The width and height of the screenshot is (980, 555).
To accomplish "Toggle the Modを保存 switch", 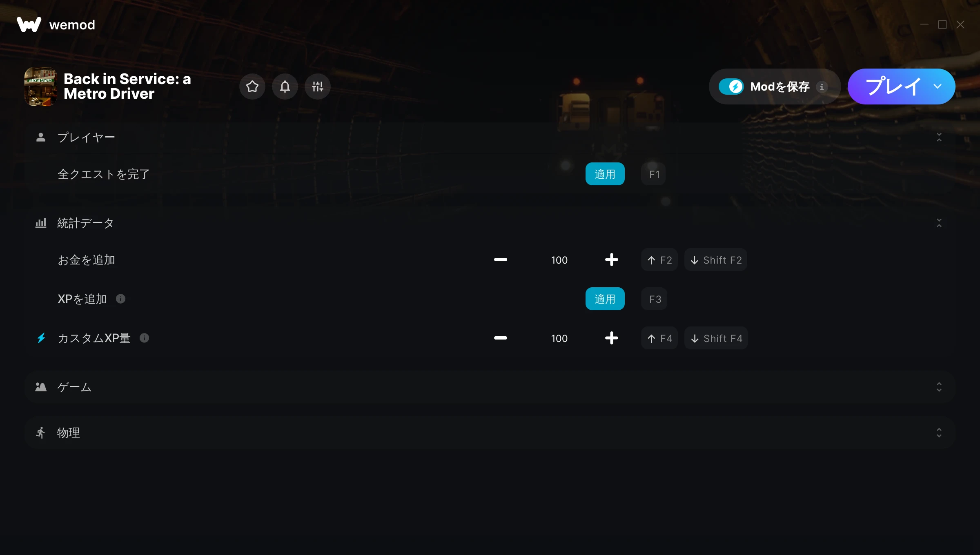I will pyautogui.click(x=731, y=87).
